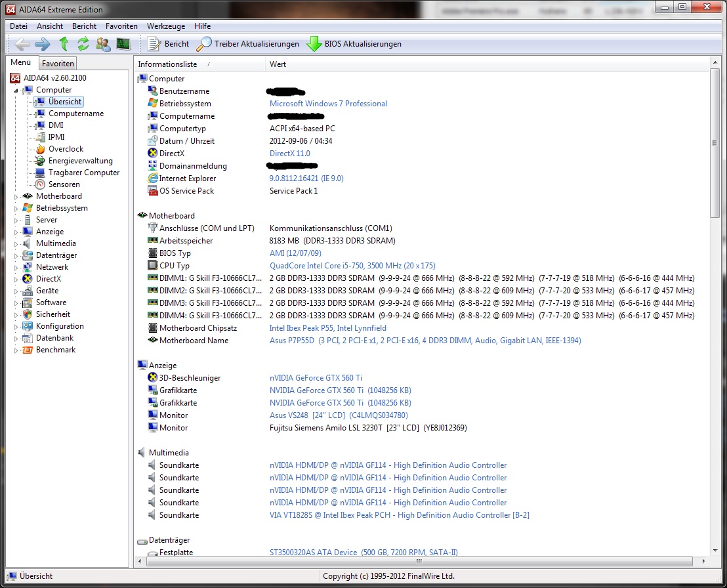727x588 pixels.
Task: Select the Fujitsu Siemens Amilo monitor value
Action: (x=368, y=428)
